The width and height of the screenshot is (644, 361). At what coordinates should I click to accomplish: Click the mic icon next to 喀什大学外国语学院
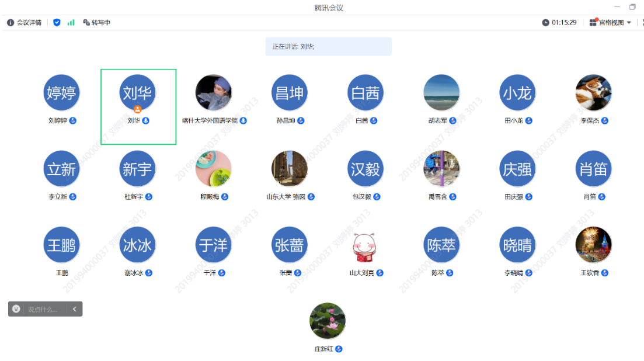pos(243,121)
